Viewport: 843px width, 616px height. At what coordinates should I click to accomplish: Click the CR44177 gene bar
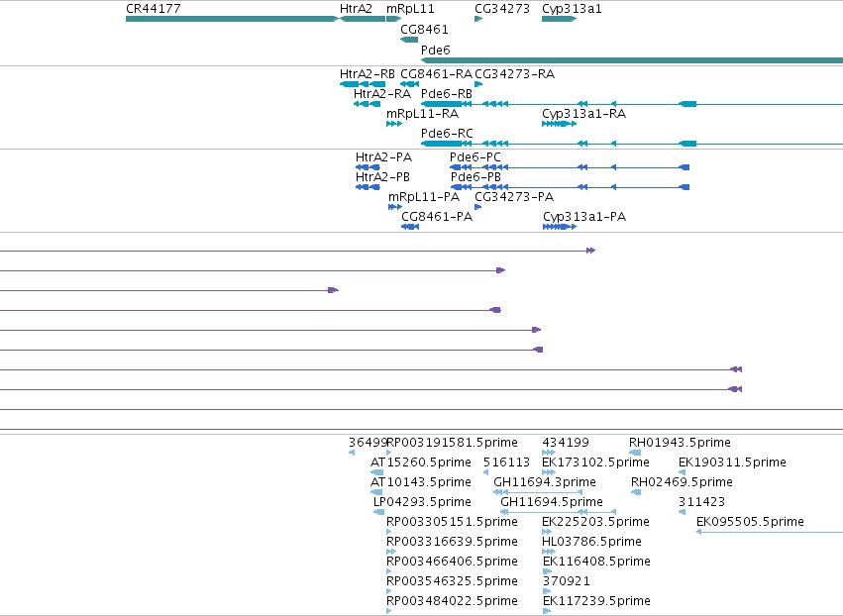pos(232,19)
